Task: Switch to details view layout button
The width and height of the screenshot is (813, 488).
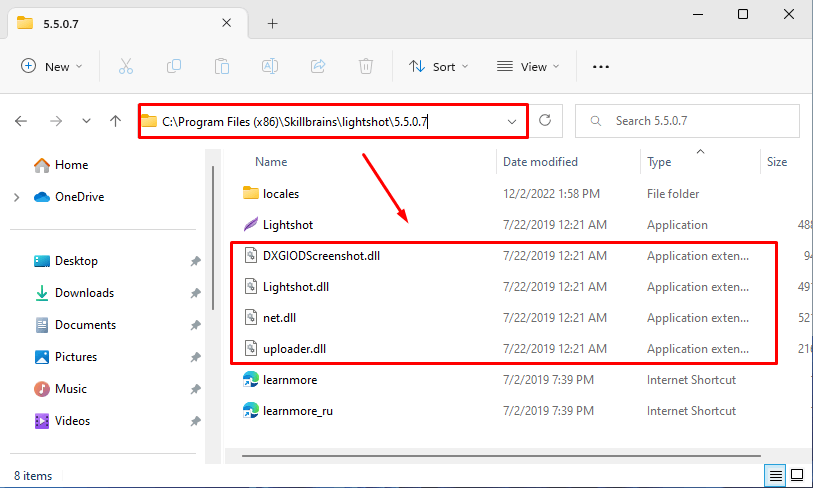Action: point(776,475)
